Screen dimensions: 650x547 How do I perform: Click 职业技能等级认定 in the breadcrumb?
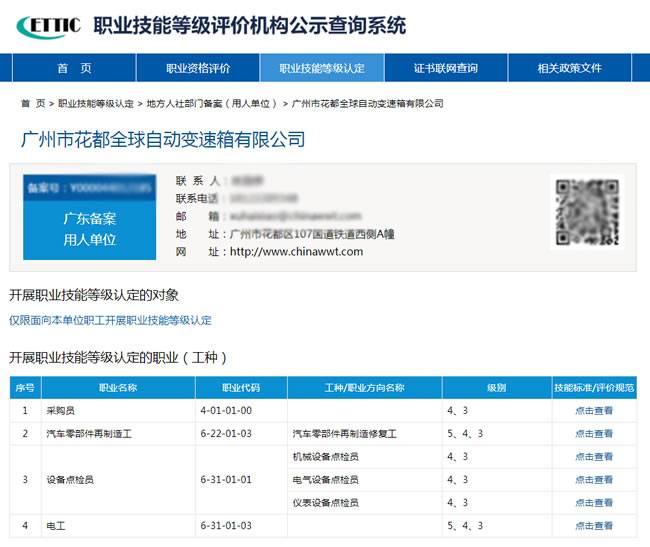[96, 104]
